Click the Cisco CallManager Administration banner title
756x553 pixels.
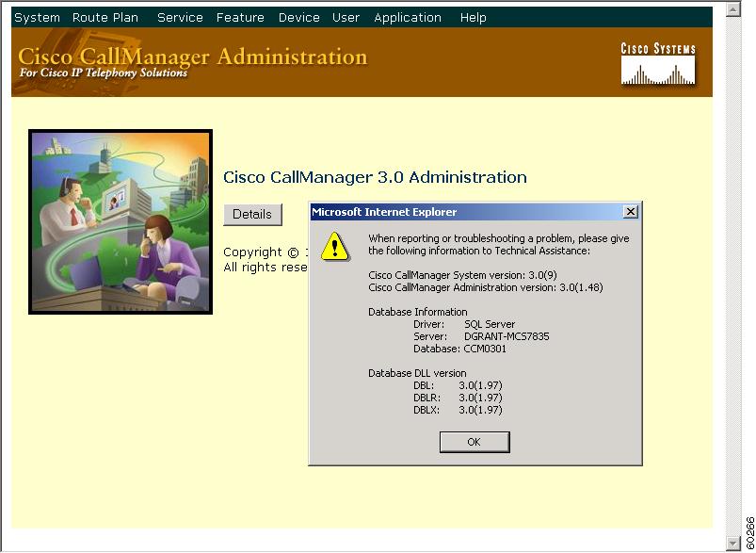coord(193,57)
